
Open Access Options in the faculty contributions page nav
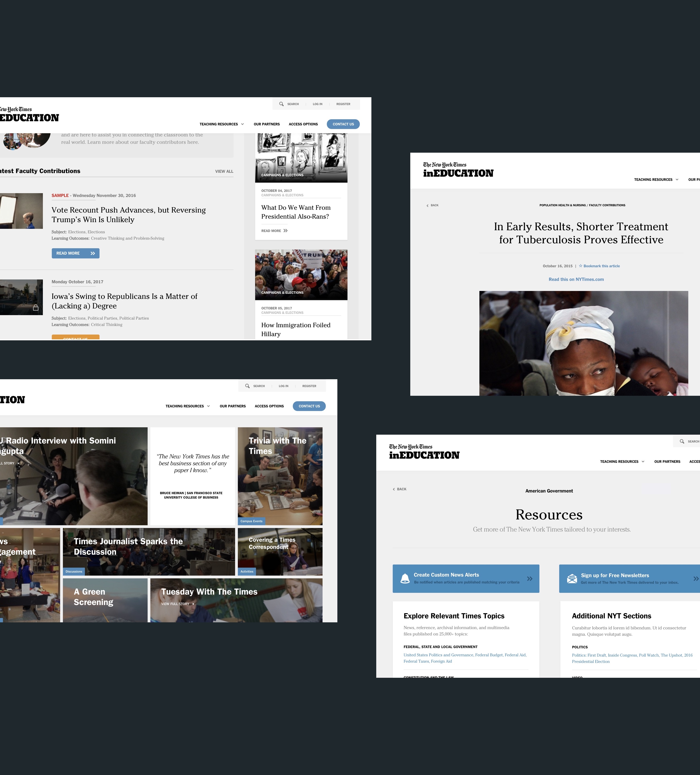pyautogui.click(x=303, y=124)
